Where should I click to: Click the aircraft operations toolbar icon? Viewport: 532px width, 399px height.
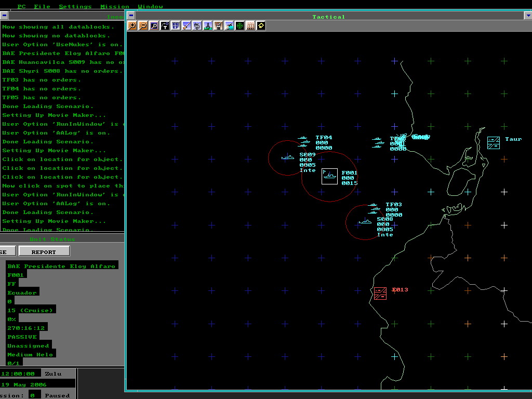pyautogui.click(x=229, y=26)
